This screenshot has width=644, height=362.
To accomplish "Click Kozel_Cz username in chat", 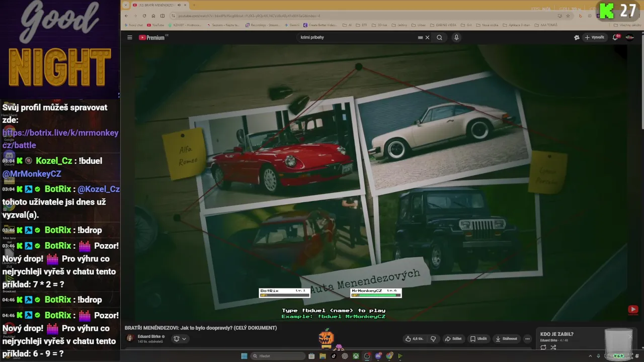I will (x=54, y=161).
